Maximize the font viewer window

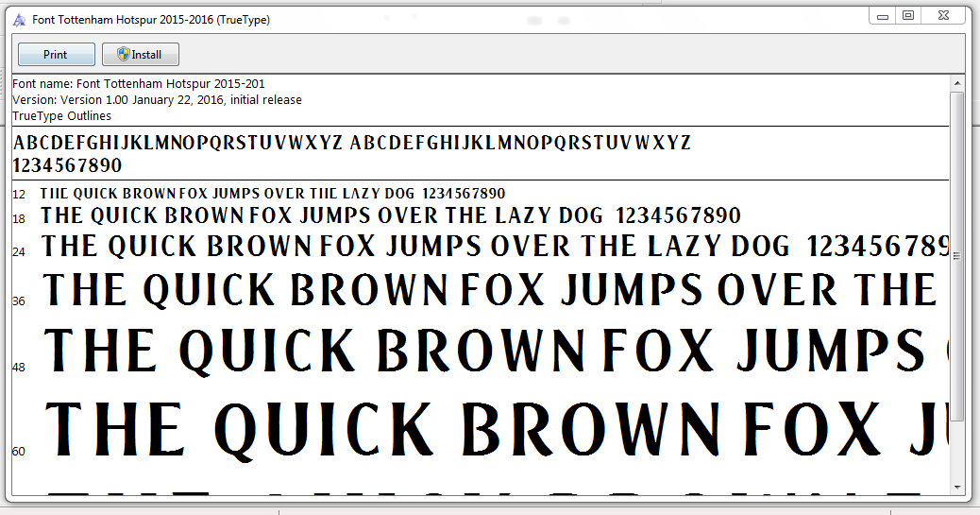(x=908, y=16)
